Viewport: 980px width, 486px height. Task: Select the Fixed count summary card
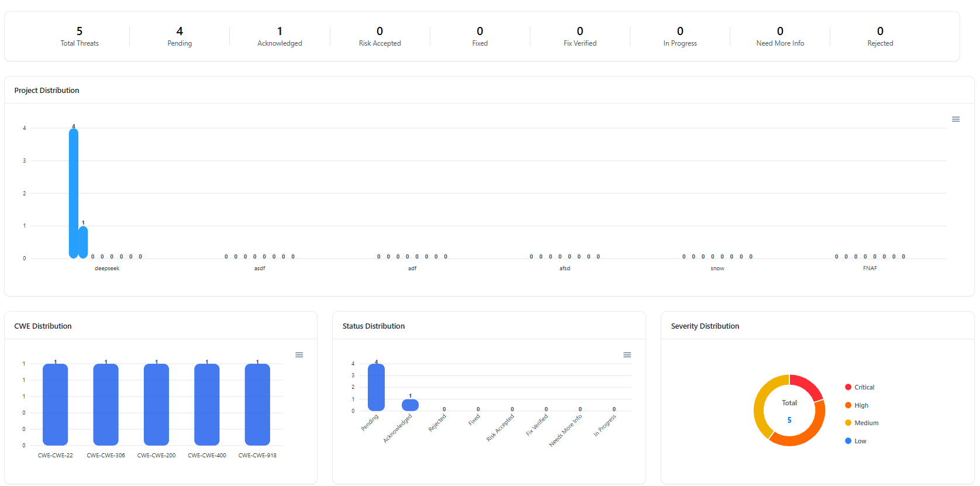480,36
